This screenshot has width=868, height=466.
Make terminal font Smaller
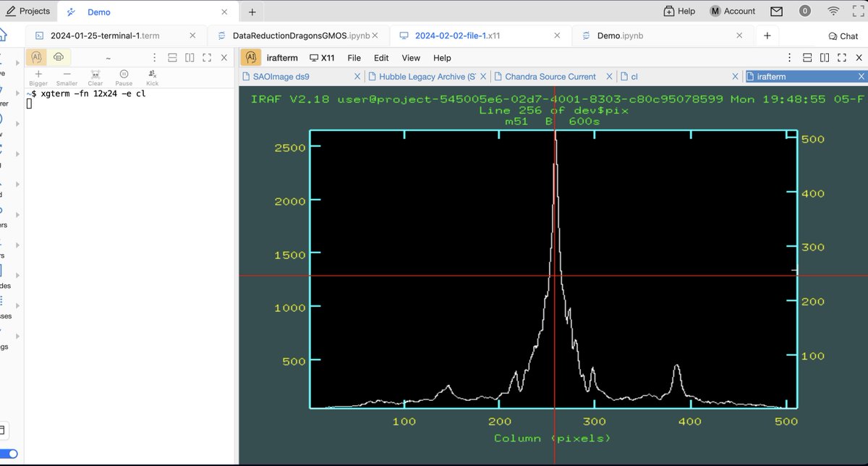[67, 77]
